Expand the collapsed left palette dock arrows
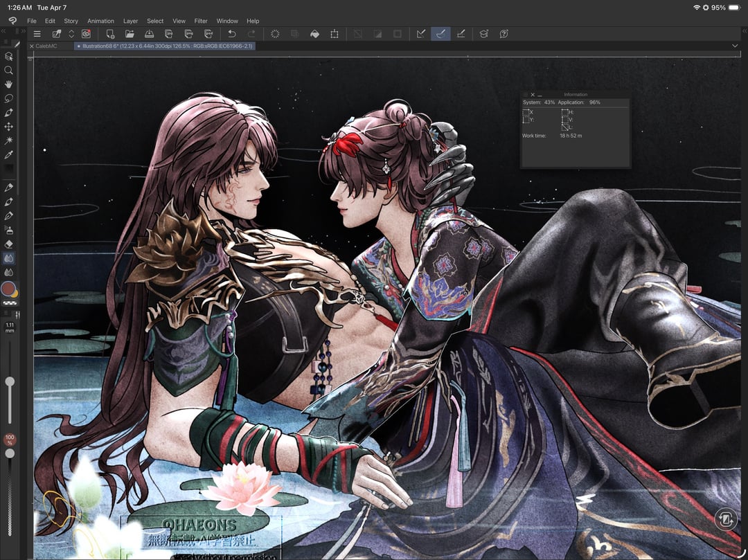The width and height of the screenshot is (748, 560). tap(3, 31)
